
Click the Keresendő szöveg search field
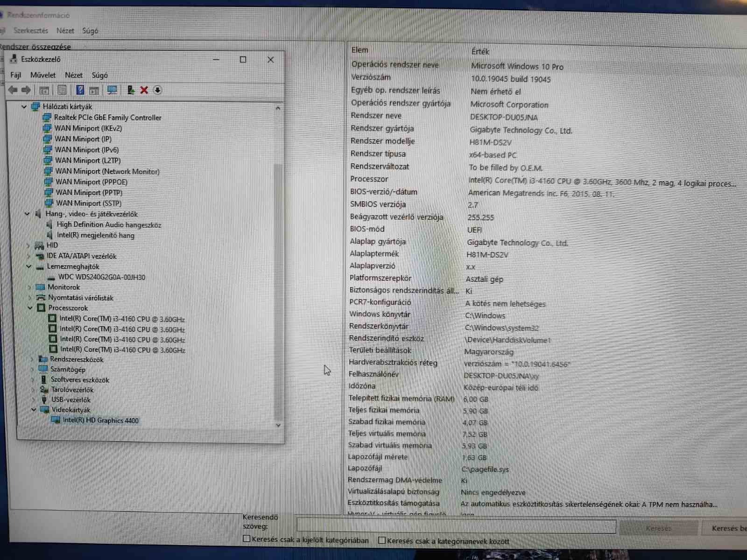click(456, 525)
